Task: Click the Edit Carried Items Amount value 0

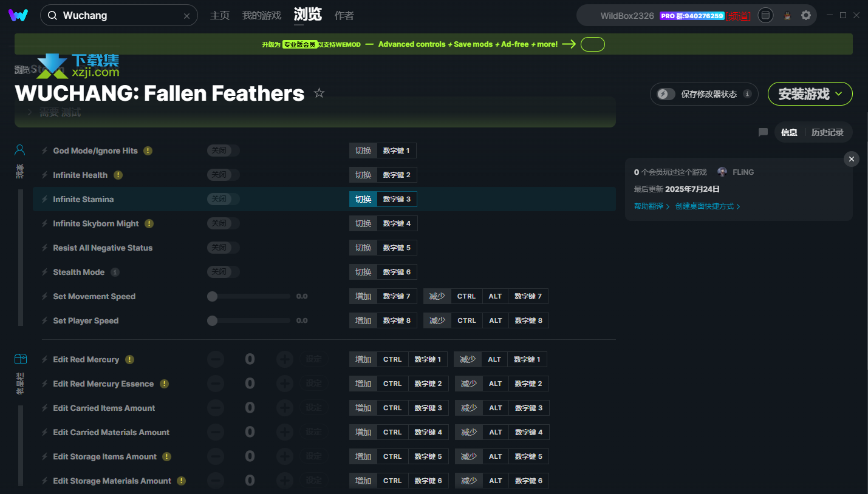Action: click(250, 408)
